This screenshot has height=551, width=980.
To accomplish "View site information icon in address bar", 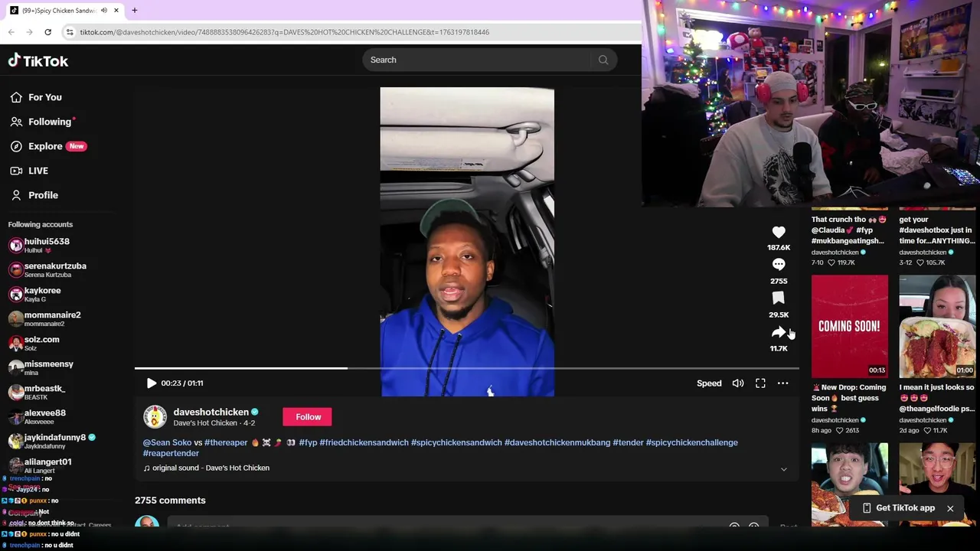I will pyautogui.click(x=70, y=32).
